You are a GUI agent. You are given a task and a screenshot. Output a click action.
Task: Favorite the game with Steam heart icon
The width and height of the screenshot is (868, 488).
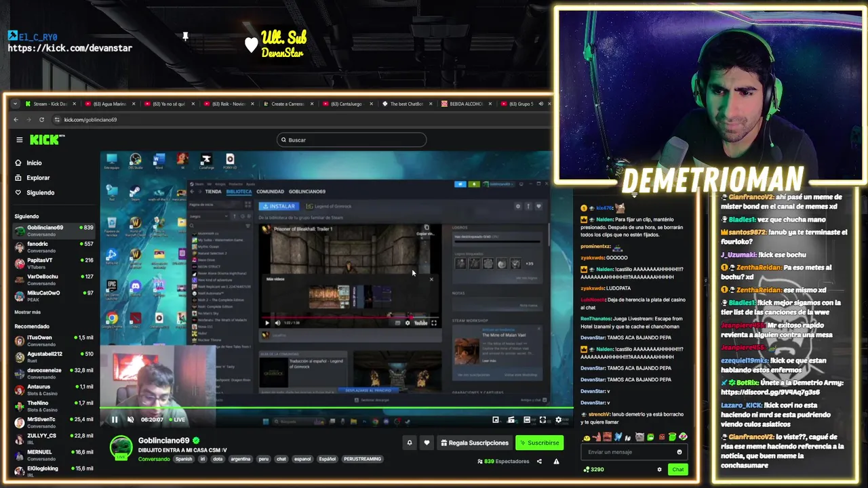[539, 206]
